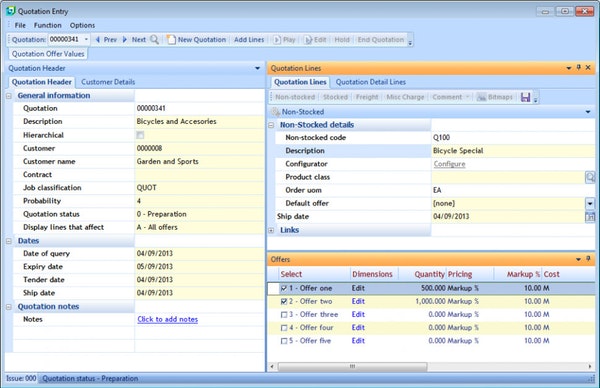The image size is (600, 388).
Task: Click the Stocked toolbar button
Action: pos(335,97)
